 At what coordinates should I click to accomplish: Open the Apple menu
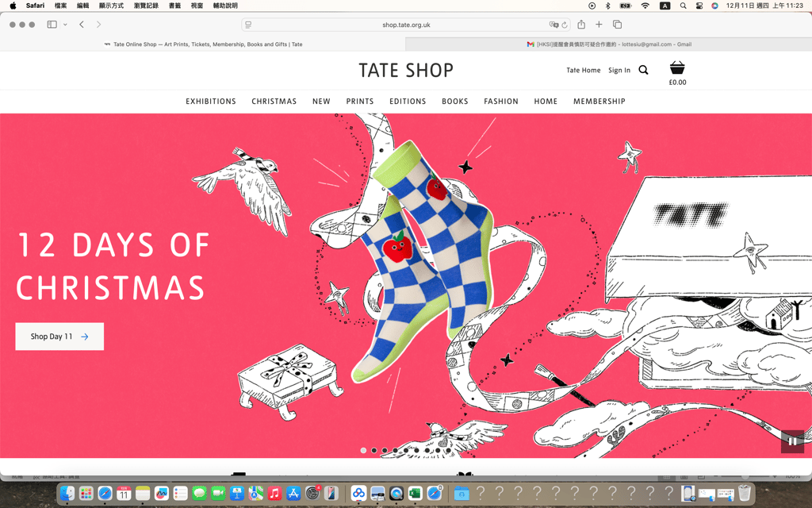click(13, 6)
